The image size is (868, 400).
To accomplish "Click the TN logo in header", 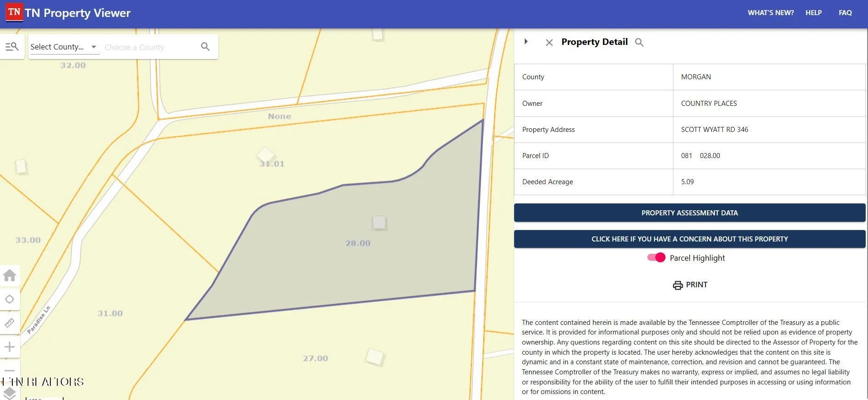I will 14,12.
